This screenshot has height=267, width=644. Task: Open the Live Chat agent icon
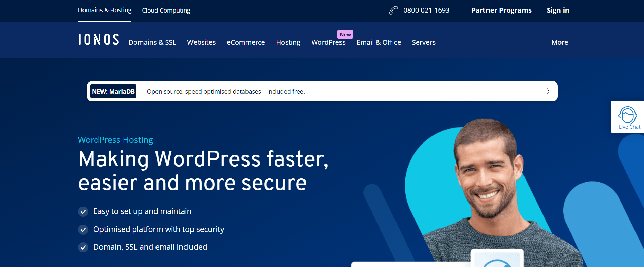[627, 115]
